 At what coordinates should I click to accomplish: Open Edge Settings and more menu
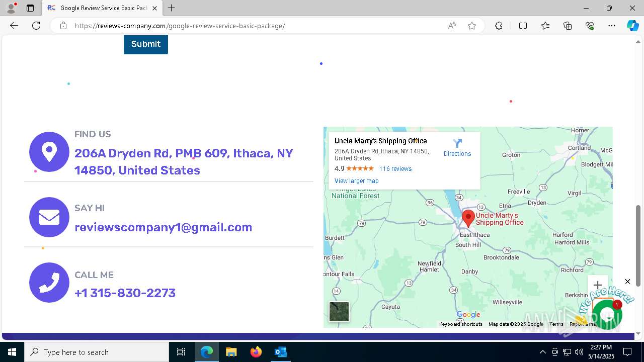[612, 26]
